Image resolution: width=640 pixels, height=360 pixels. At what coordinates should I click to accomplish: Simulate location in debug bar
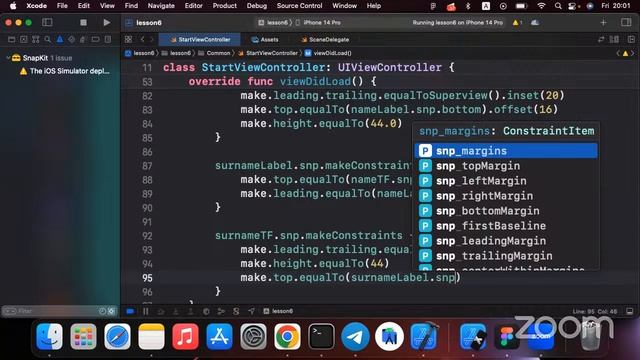point(251,311)
